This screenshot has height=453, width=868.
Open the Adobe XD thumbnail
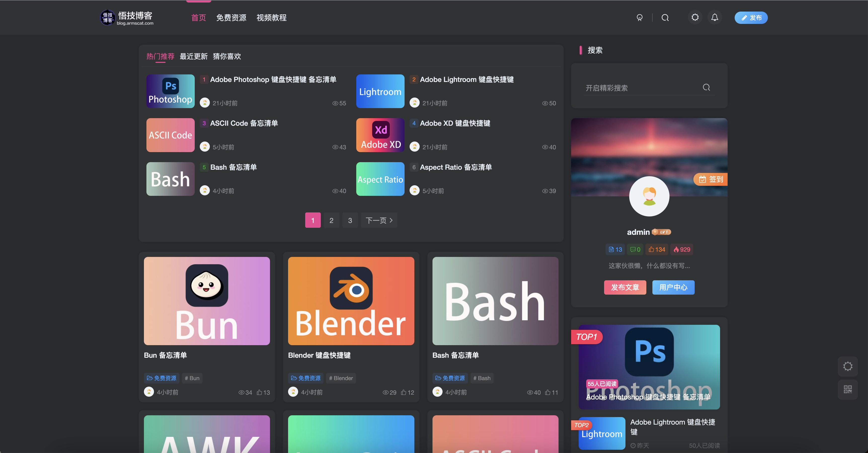point(380,135)
